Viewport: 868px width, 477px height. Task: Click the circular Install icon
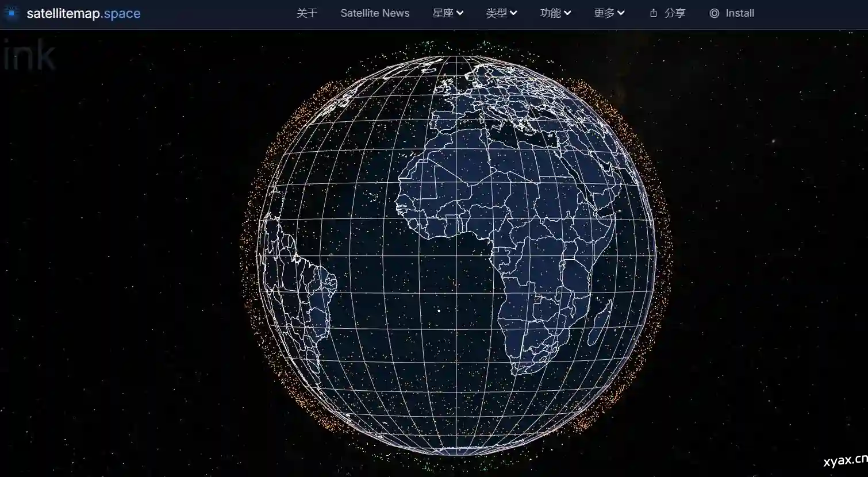click(x=714, y=13)
